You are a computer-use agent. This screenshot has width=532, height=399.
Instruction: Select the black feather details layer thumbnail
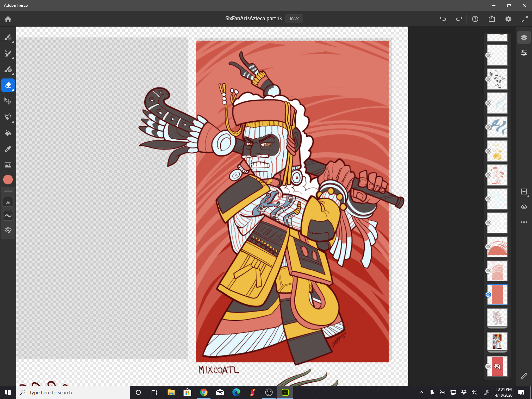point(497,79)
